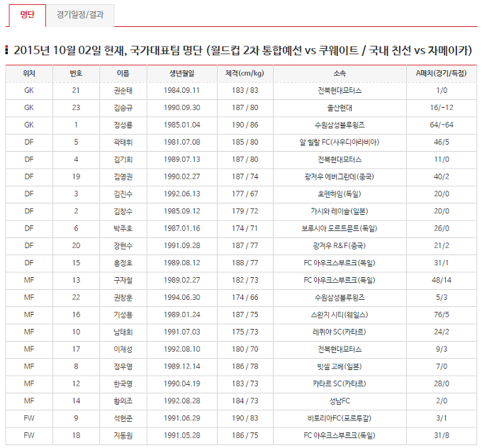
Task: Click the 위치 column header
Action: pos(29,74)
